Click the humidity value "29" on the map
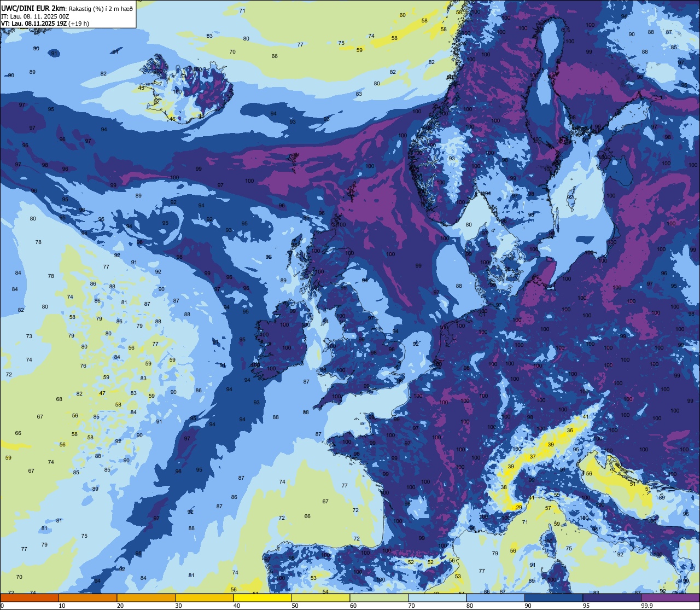This screenshot has width=700, height=610. (518, 508)
